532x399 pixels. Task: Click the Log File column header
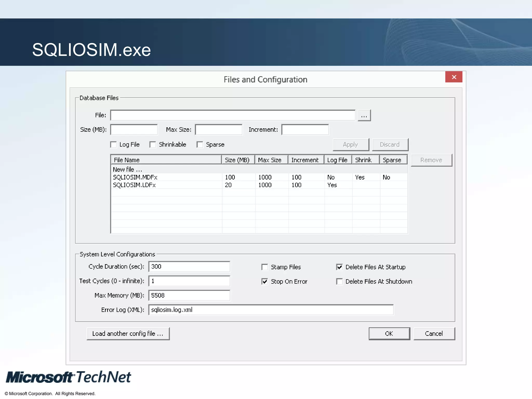tap(338, 160)
